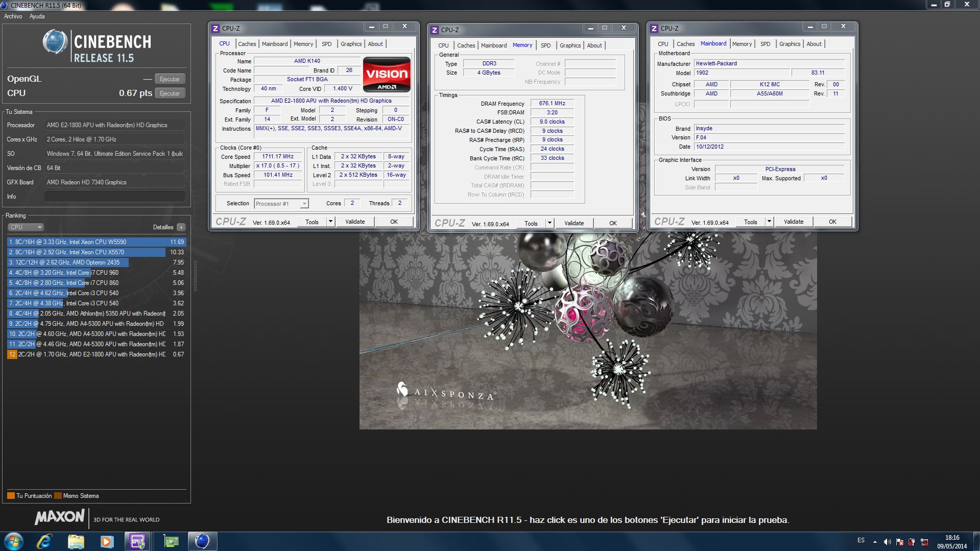
Task: Click the DRAM Frequency value 676.1 MHz
Action: (552, 104)
